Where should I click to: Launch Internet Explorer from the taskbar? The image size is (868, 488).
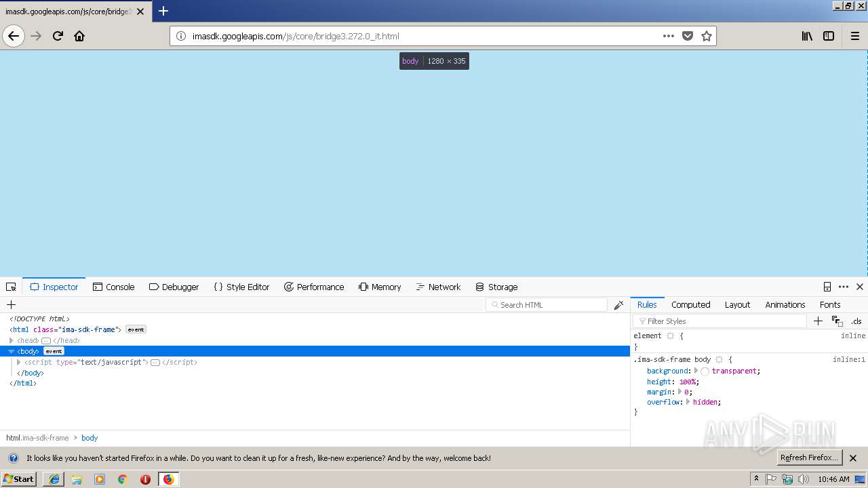pos(54,479)
